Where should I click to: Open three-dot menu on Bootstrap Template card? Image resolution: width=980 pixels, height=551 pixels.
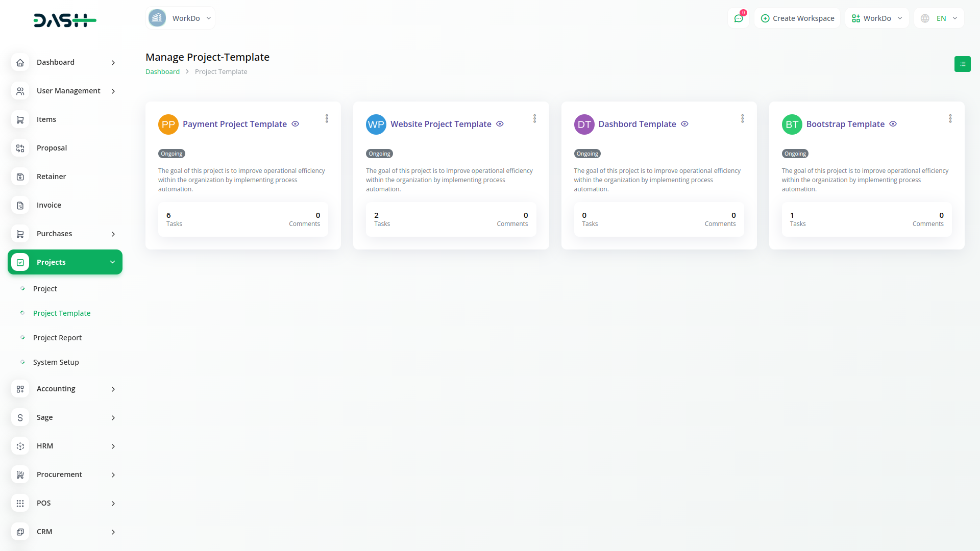click(x=950, y=118)
